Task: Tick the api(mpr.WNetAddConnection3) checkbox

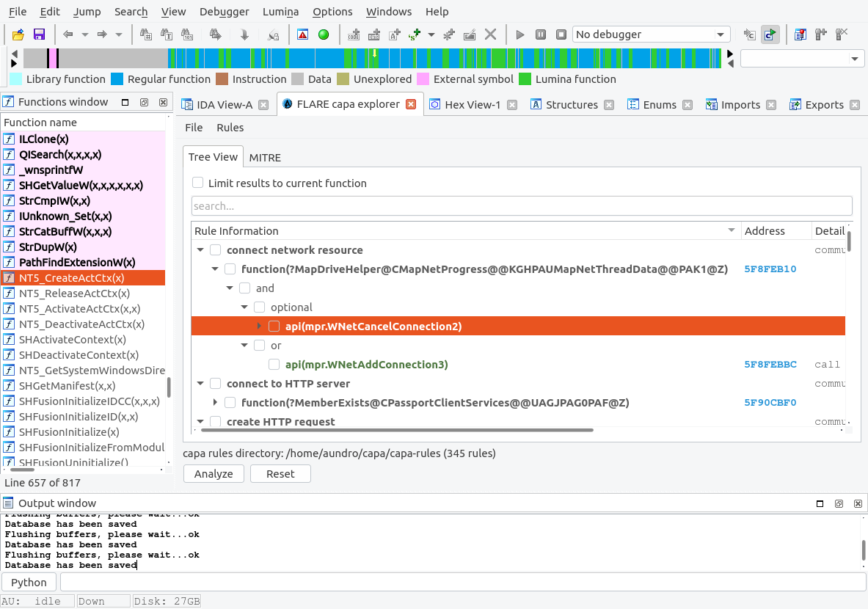Action: (274, 365)
